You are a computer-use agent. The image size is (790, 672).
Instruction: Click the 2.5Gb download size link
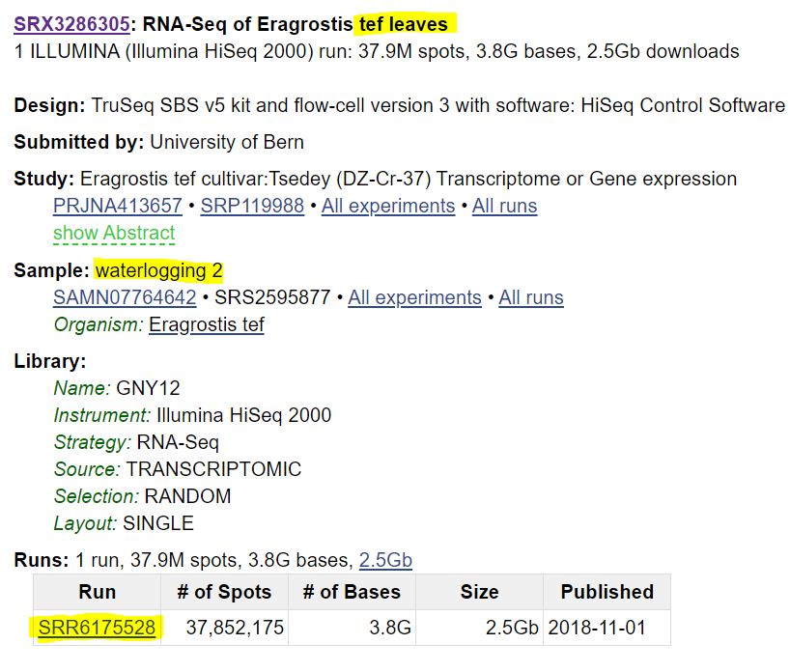click(385, 560)
